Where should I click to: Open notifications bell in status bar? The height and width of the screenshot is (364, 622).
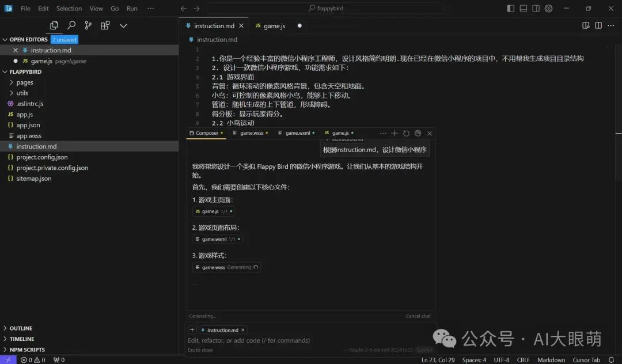coord(611,359)
